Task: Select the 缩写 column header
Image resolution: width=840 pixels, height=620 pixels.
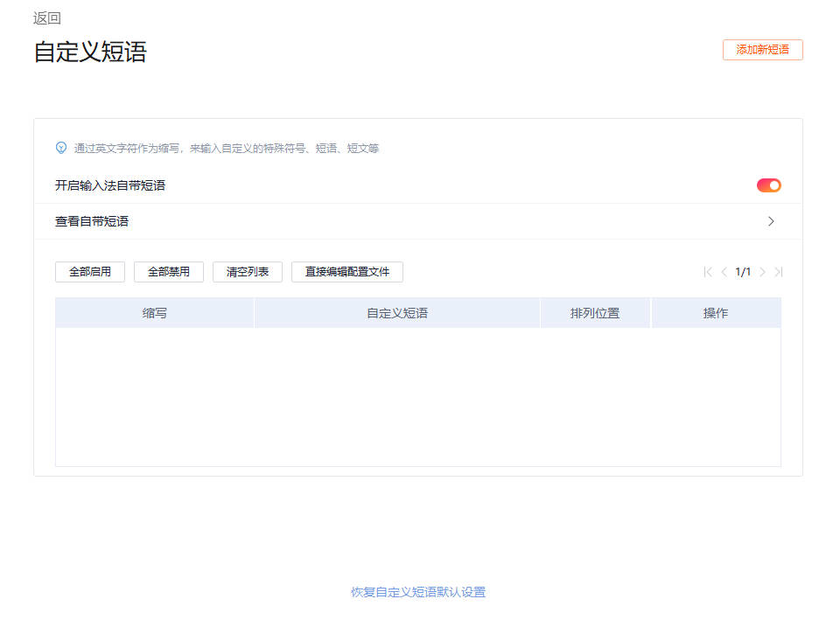Action: [x=154, y=312]
